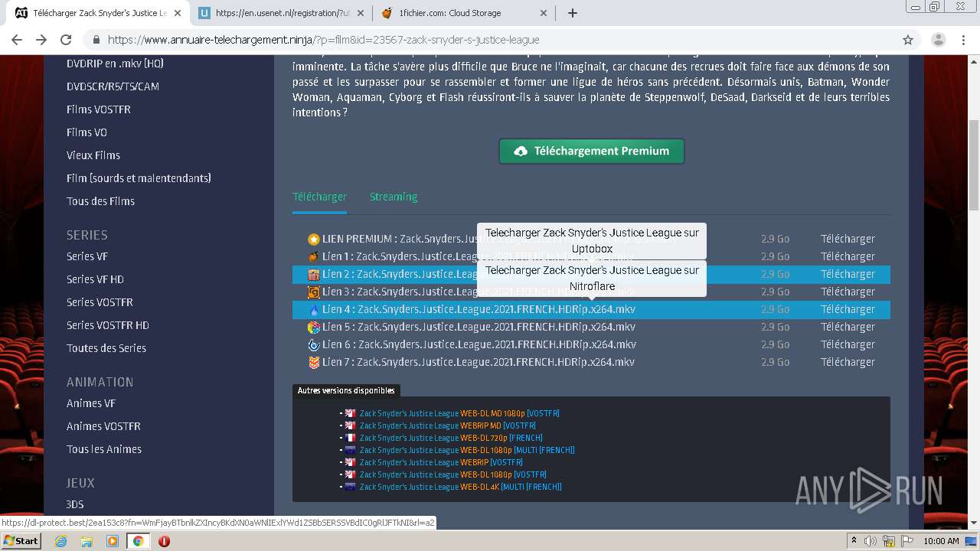
Task: Select the Télécharger tab
Action: [x=319, y=197]
